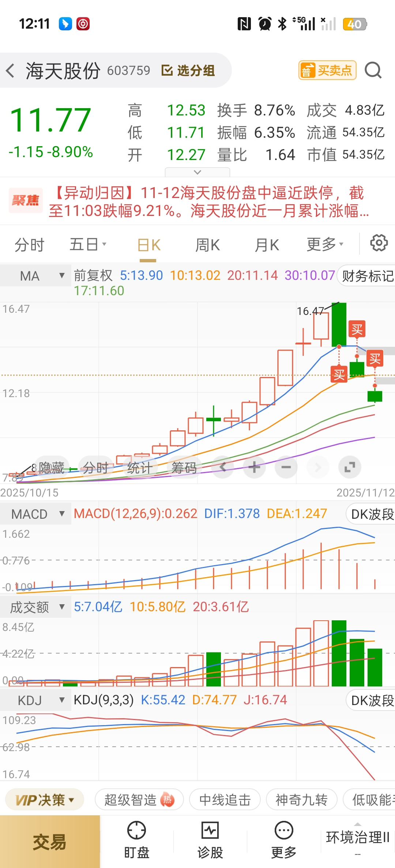Open chart settings gear icon
The height and width of the screenshot is (868, 395).
pyautogui.click(x=379, y=243)
